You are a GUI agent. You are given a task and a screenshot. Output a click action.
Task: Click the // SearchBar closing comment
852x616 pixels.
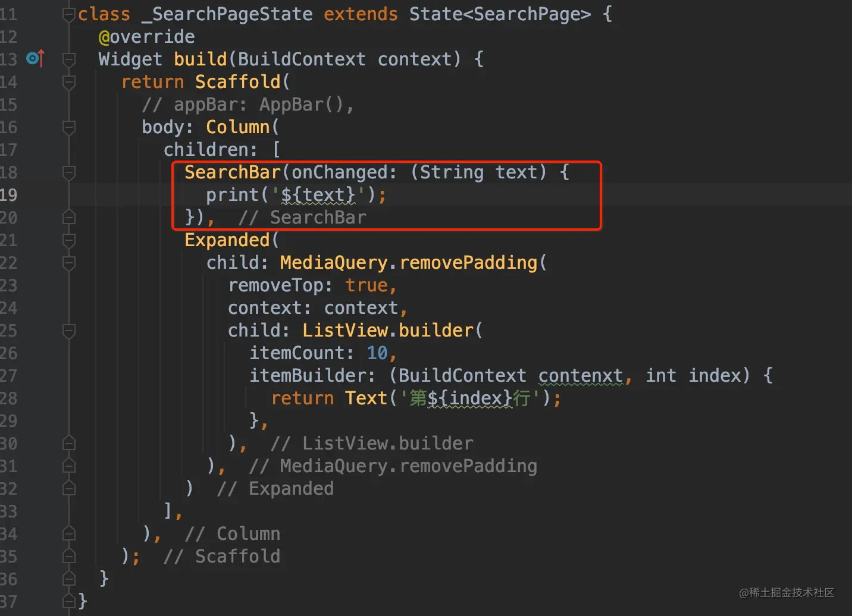302,218
